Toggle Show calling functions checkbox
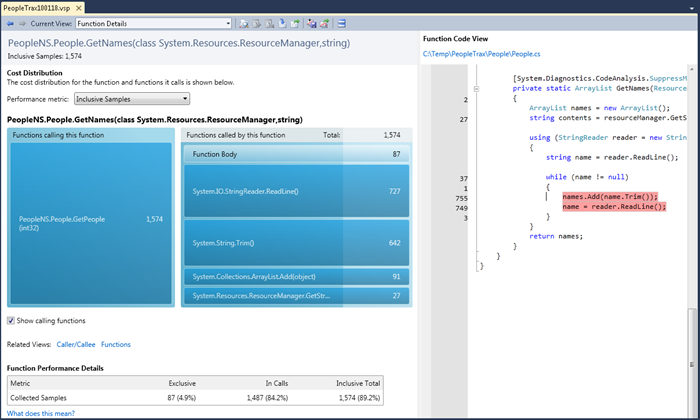 tap(11, 320)
